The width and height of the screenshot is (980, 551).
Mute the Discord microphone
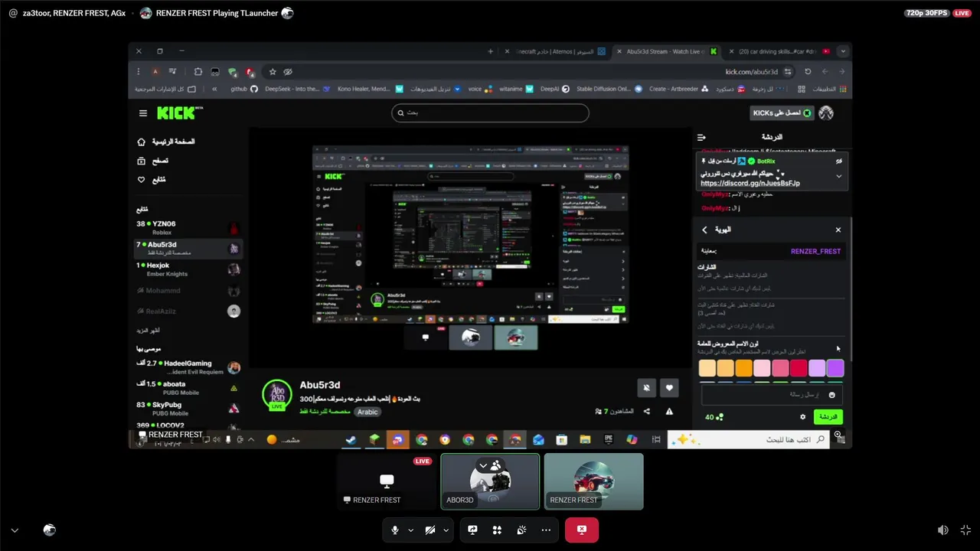pos(395,530)
